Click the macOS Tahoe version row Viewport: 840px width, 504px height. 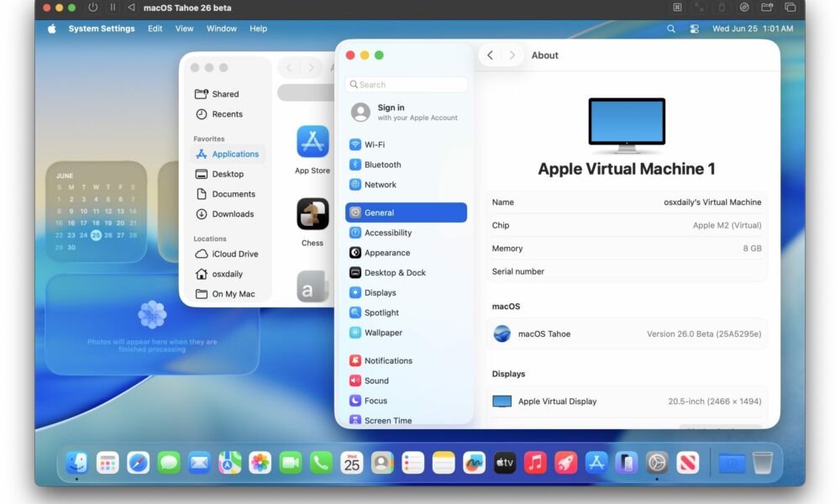coord(627,334)
